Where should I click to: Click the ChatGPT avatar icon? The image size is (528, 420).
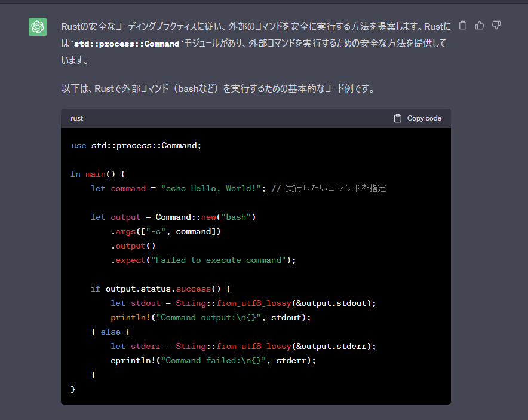click(x=38, y=27)
